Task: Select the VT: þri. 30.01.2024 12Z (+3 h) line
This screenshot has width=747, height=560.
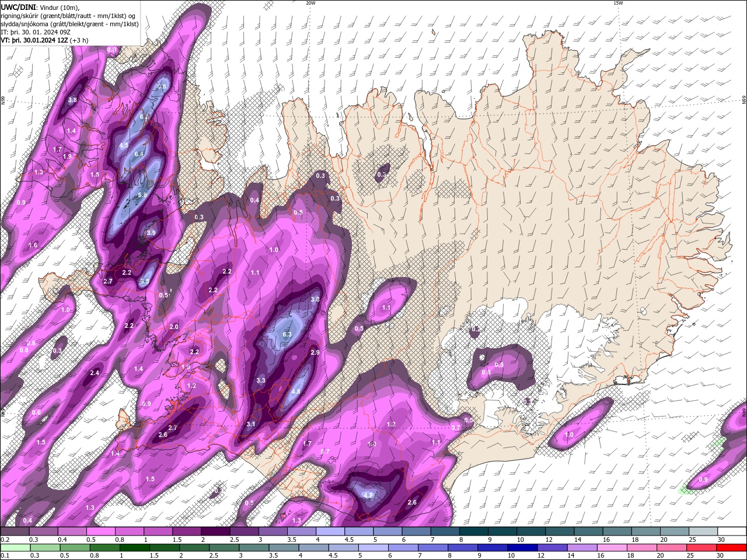Action: (x=44, y=40)
